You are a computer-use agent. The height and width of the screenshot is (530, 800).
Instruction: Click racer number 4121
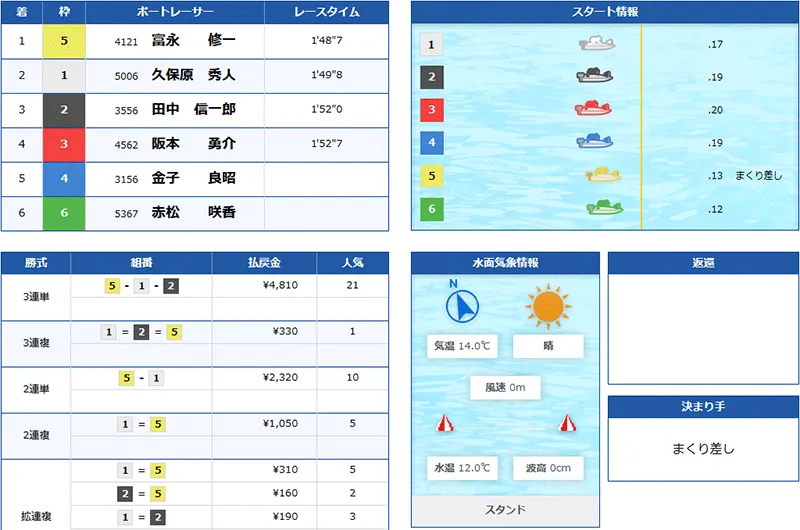click(x=126, y=42)
